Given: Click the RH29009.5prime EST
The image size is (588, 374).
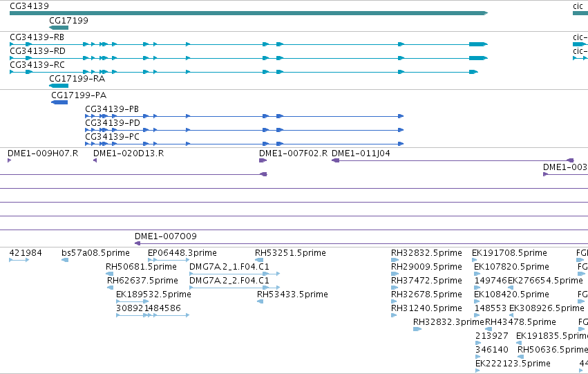Looking at the screenshot, I should click(395, 274).
